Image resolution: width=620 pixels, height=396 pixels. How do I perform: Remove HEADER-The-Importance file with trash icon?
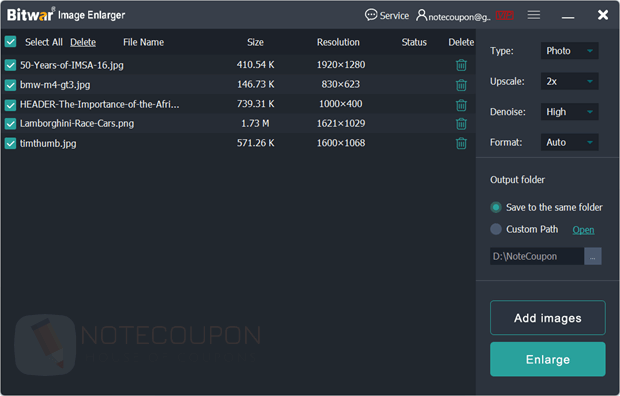tap(461, 105)
